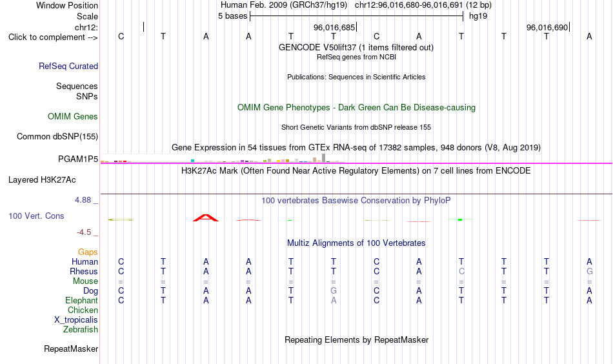Click the GENCODE V50lift37 track title

[356, 47]
